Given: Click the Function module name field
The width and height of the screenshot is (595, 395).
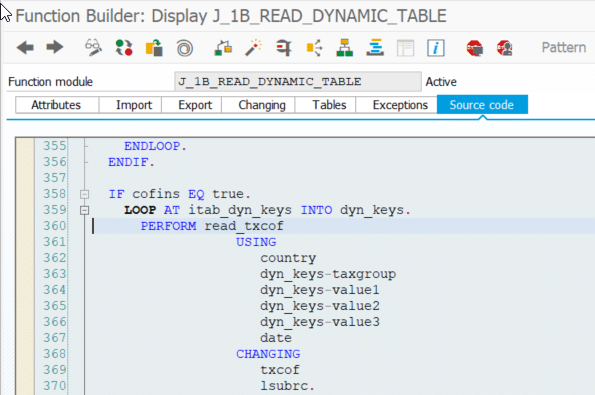Looking at the screenshot, I should [x=298, y=82].
